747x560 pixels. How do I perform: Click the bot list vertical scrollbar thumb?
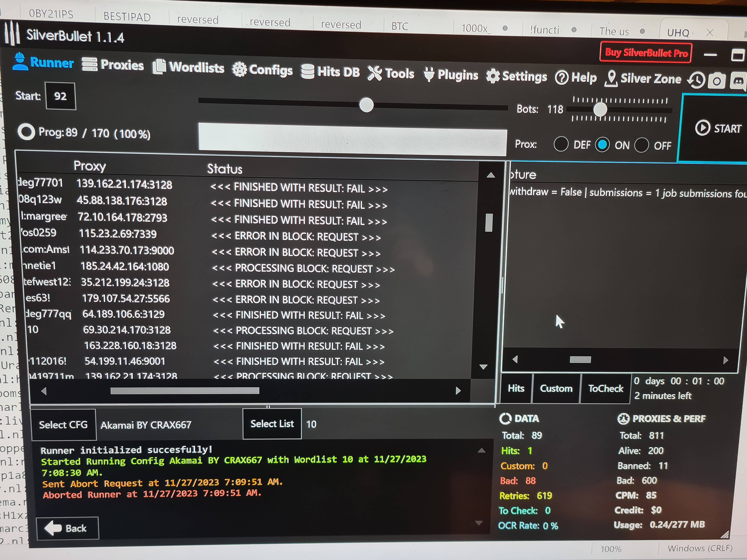coord(489,222)
